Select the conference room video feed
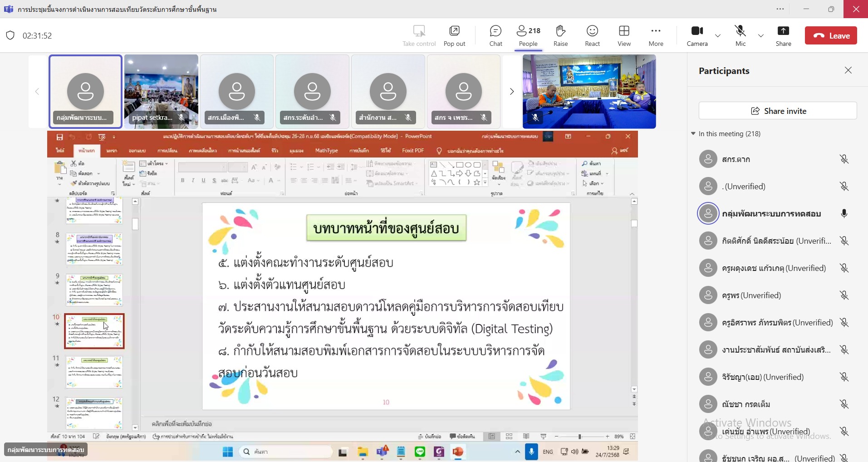The width and height of the screenshot is (868, 462). (589, 92)
